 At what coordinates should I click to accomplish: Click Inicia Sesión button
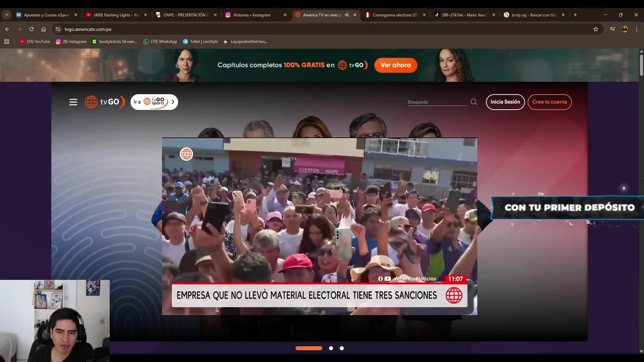pyautogui.click(x=505, y=102)
